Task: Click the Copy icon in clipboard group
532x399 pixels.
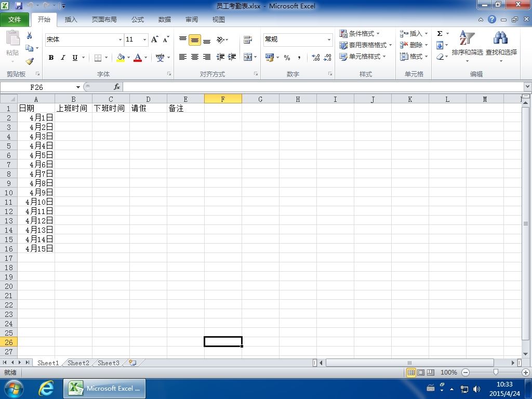Action: point(30,48)
